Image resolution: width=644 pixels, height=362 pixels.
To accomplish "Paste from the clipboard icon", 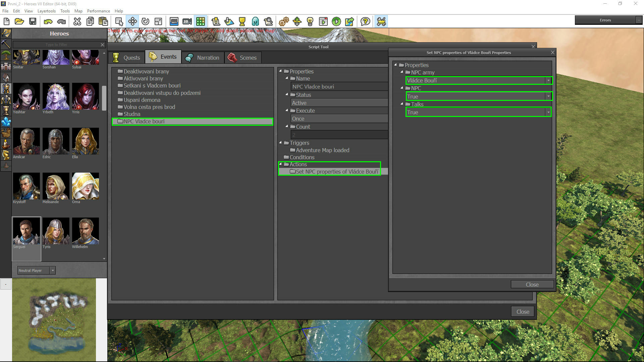I will coord(103,22).
